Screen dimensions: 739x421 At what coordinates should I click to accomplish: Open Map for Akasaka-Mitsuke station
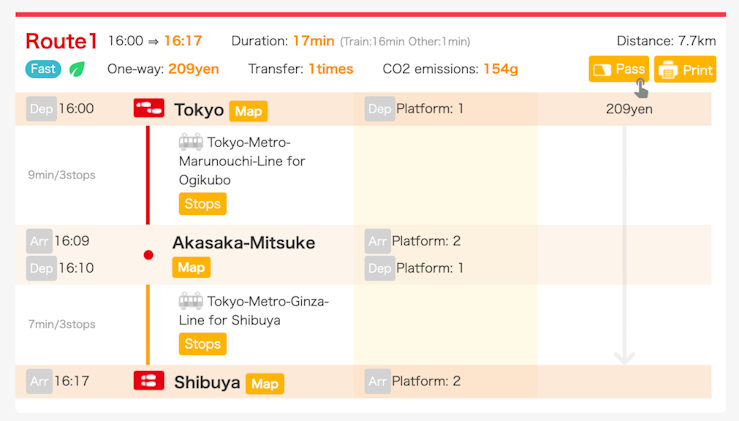pos(191,268)
